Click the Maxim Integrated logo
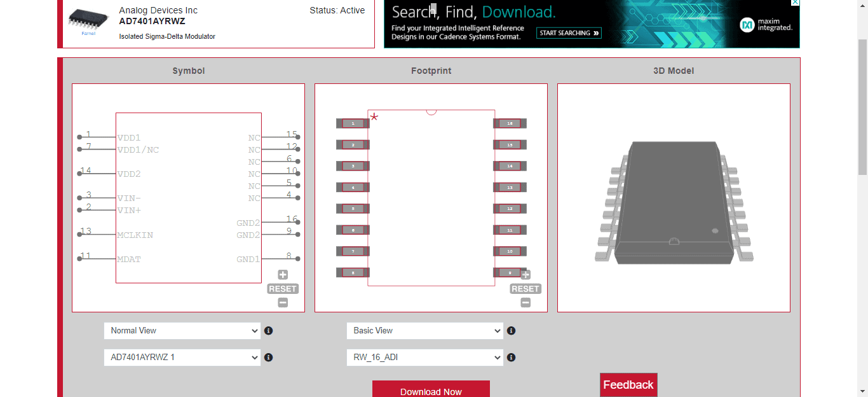Image resolution: width=868 pixels, height=397 pixels. [766, 25]
